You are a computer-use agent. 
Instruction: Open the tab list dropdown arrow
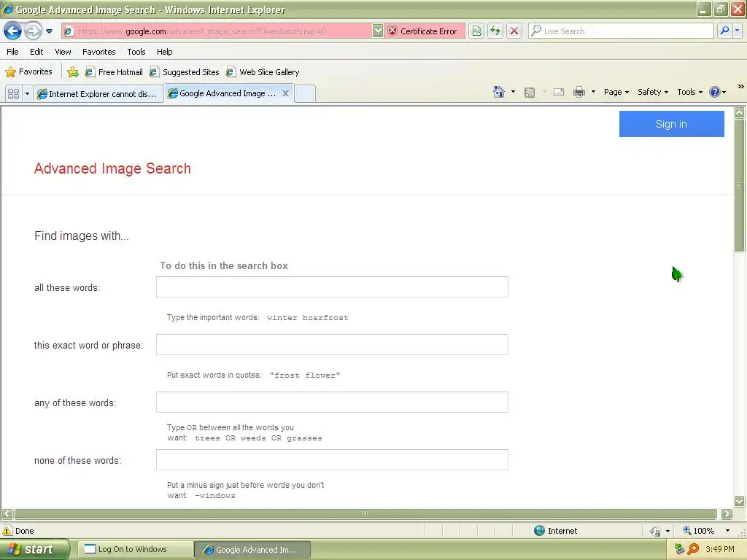[x=27, y=94]
